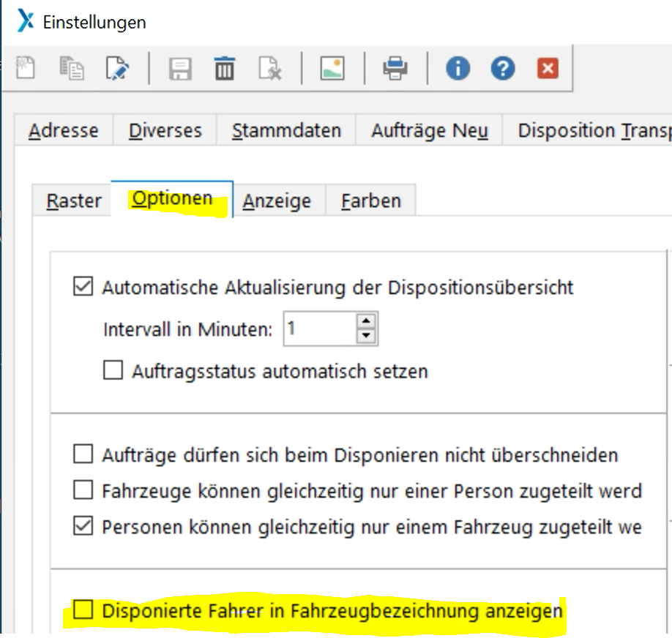
Task: Select the Raster sub-tab
Action: 73,201
